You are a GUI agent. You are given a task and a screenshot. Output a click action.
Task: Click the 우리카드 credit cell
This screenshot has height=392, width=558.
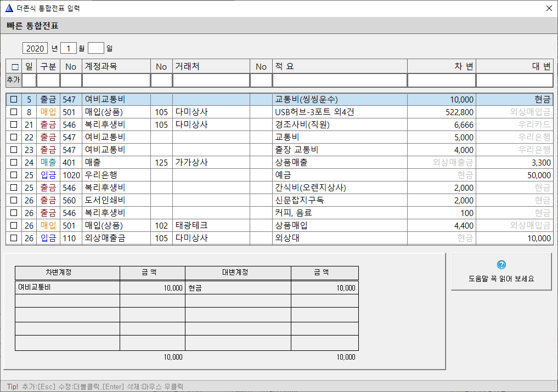coord(515,124)
